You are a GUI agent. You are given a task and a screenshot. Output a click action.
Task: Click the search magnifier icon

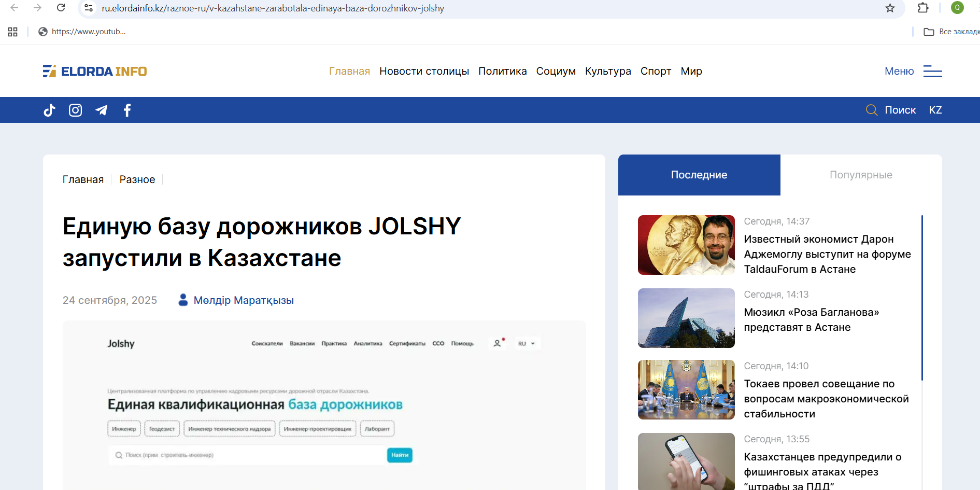tap(872, 110)
